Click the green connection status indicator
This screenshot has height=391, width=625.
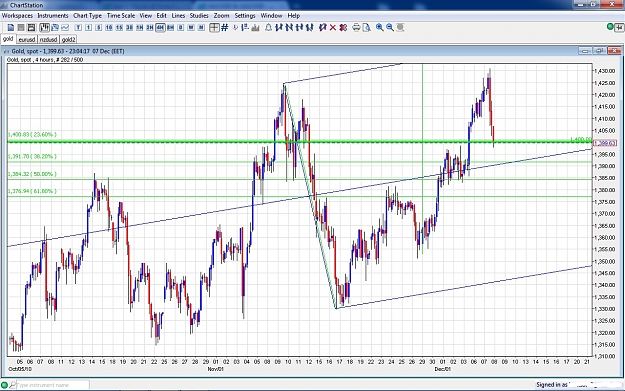(x=610, y=27)
